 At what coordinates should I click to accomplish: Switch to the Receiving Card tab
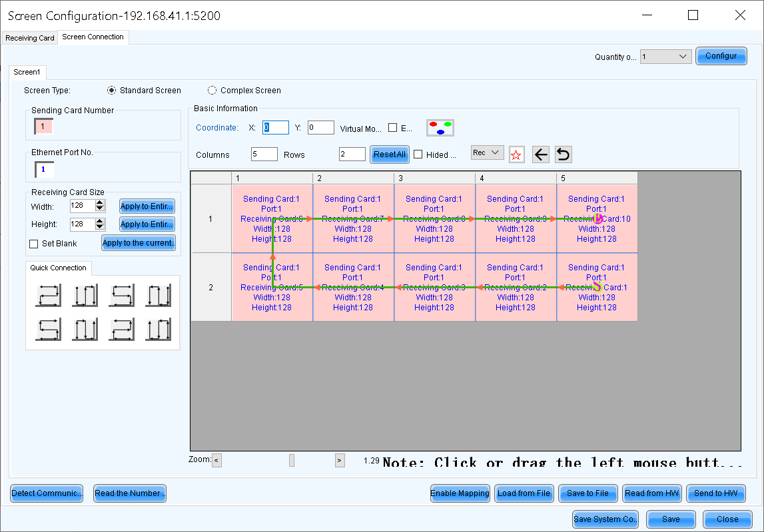click(x=30, y=38)
